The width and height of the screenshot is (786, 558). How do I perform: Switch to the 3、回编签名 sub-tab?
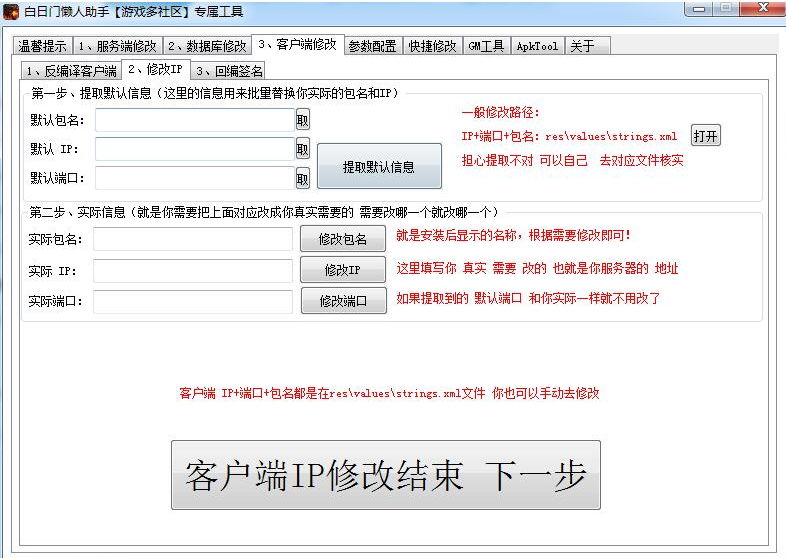(x=229, y=71)
